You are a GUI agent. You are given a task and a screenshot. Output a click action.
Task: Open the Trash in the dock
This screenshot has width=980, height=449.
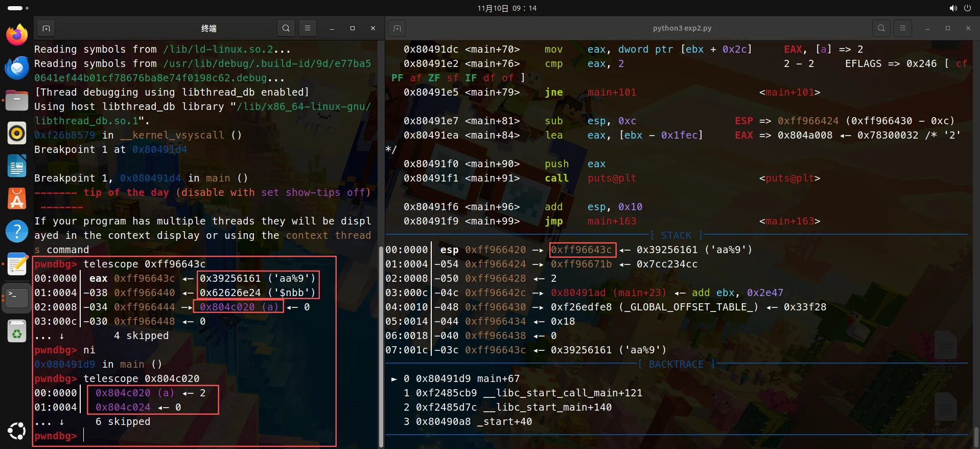tap(17, 331)
